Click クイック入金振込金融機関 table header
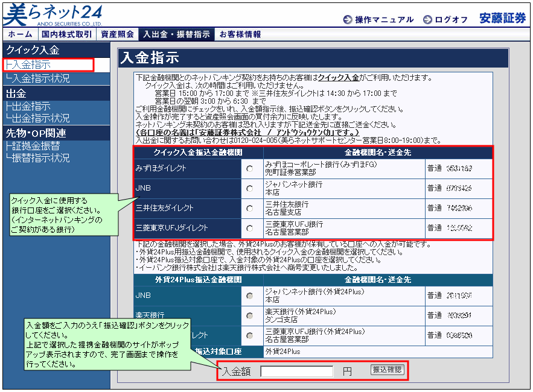This screenshot has height=392, width=533. (199, 153)
